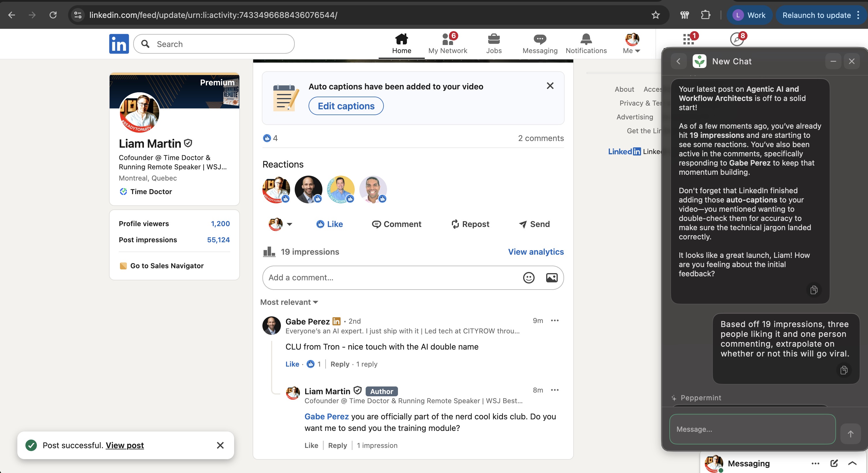
Task: Expand the Messaging panel chevron
Action: tap(852, 463)
